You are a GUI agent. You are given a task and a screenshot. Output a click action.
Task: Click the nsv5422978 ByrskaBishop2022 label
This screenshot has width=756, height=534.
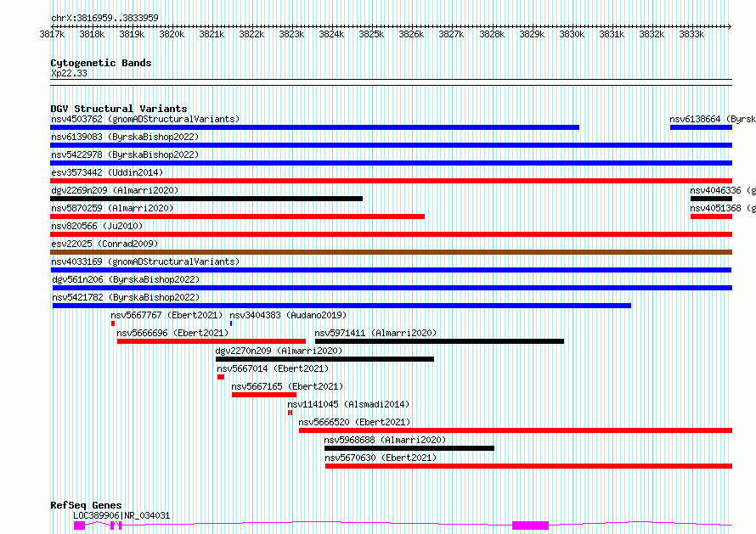tap(125, 155)
